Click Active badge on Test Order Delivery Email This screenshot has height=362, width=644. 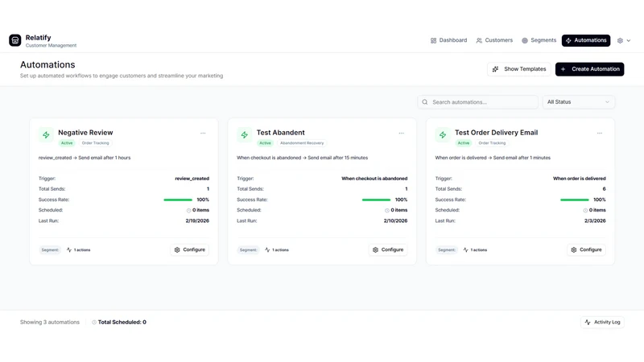[464, 143]
